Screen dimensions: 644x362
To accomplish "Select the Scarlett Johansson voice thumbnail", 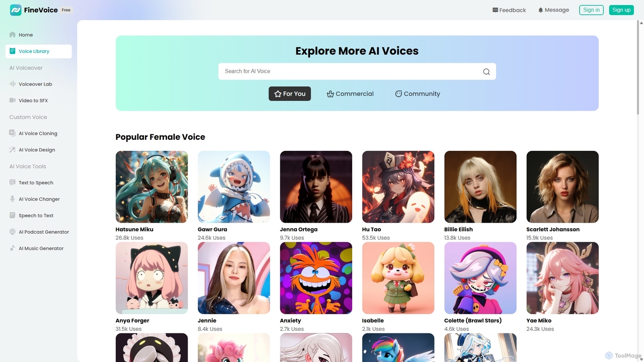I will click(x=562, y=187).
